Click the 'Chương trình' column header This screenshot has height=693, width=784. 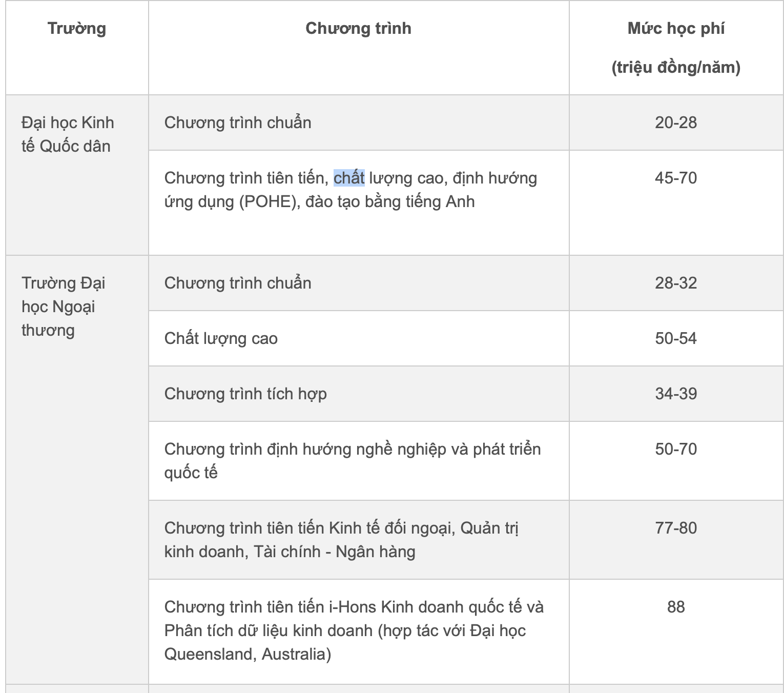point(358,28)
